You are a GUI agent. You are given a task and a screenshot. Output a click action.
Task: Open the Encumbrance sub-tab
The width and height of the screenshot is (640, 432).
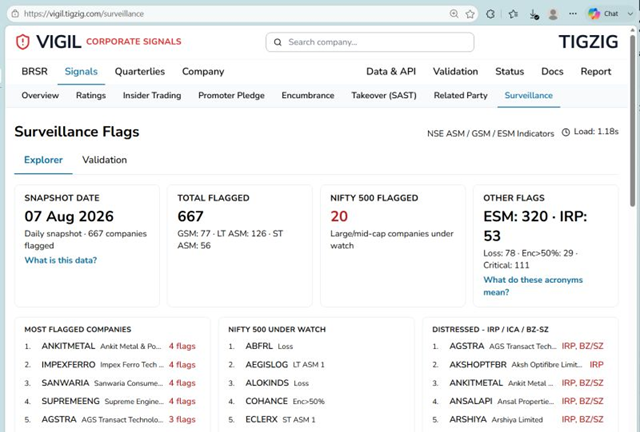308,96
